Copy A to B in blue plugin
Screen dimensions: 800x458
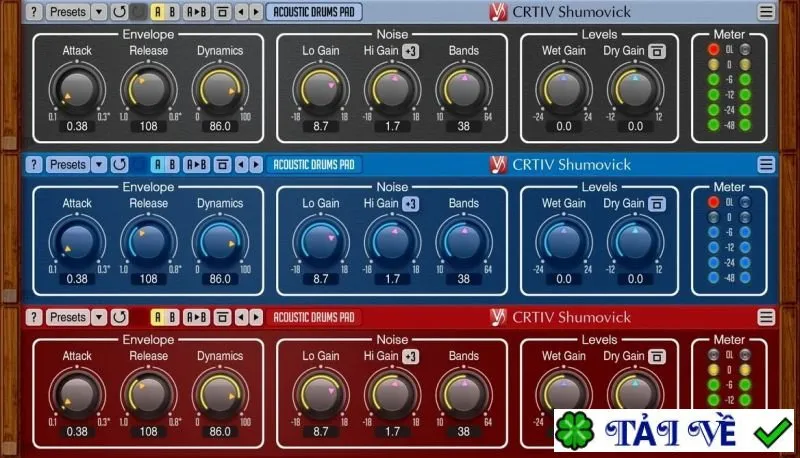click(x=196, y=165)
